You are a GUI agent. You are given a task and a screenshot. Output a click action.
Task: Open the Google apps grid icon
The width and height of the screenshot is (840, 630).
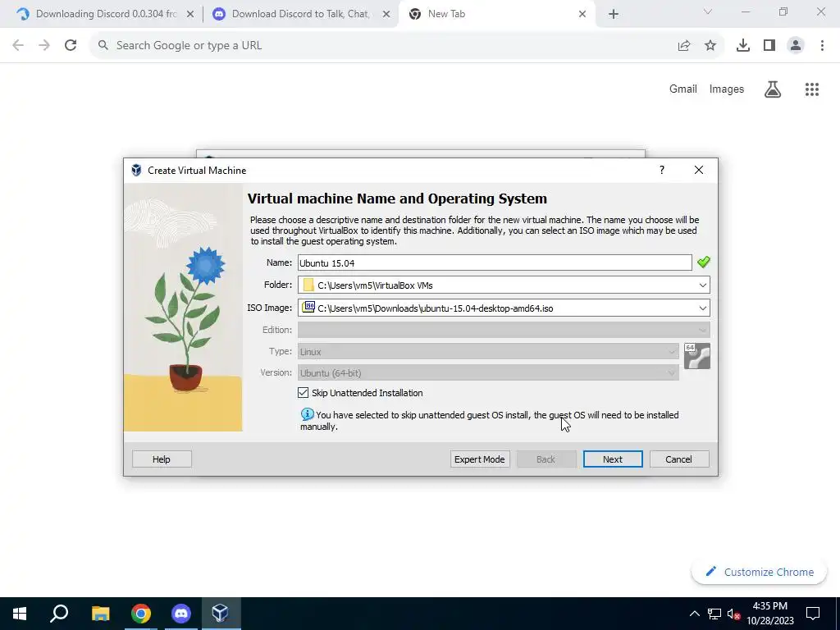(x=811, y=89)
